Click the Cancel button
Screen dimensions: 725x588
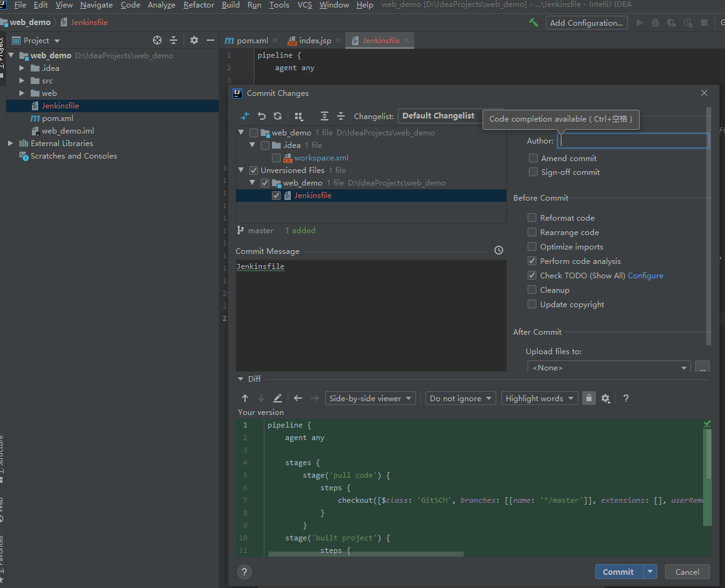tap(687, 572)
